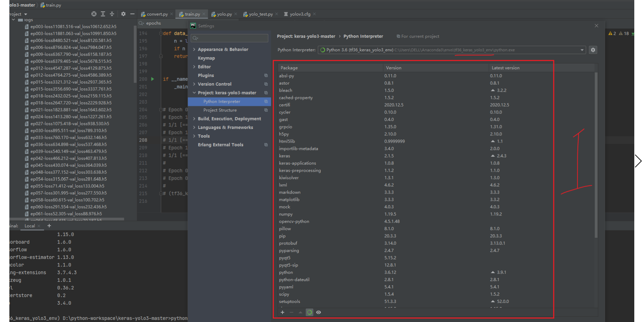This screenshot has height=322, width=644.
Task: Click the Install package plus icon
Action: point(282,312)
